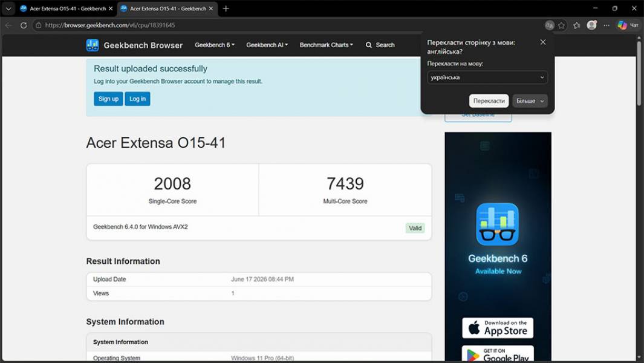Click the Views row in Result Information
Image resolution: width=644 pixels, height=363 pixels.
(x=259, y=293)
